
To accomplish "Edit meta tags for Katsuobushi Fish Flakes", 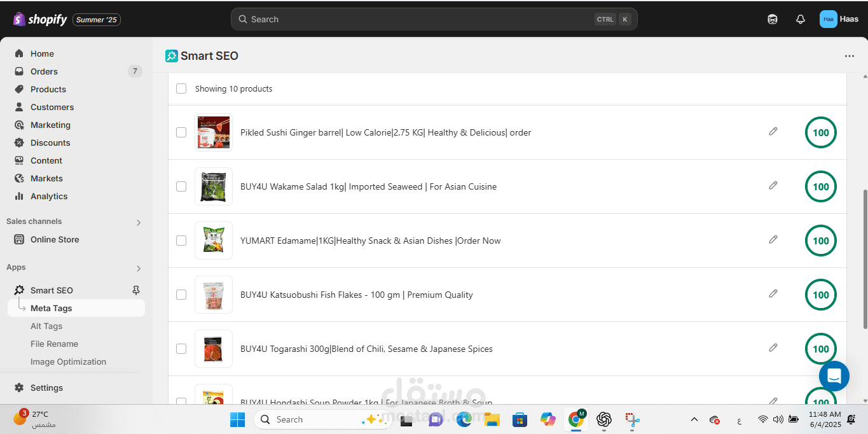I will (773, 293).
